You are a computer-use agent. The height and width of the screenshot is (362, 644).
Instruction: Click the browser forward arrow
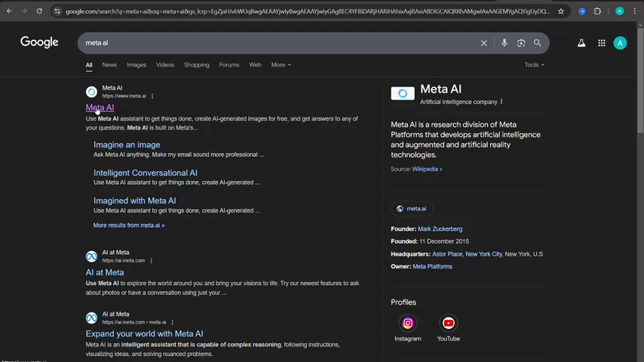pos(24,11)
